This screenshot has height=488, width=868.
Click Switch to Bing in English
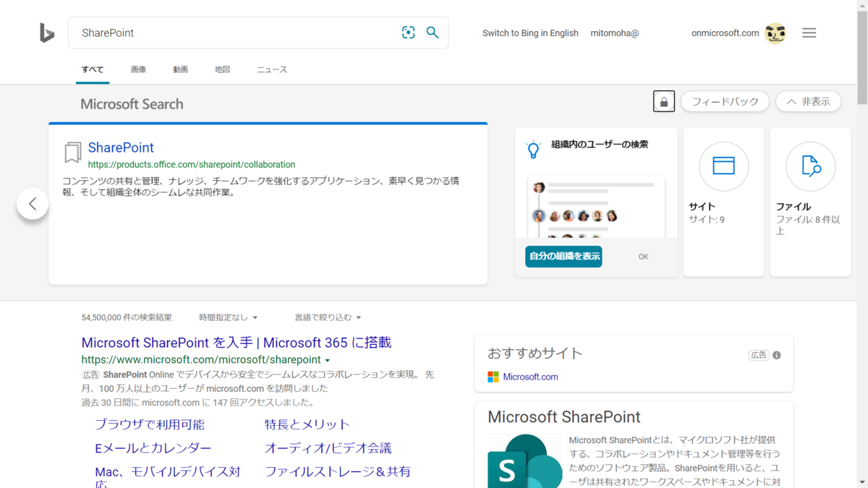(x=530, y=33)
